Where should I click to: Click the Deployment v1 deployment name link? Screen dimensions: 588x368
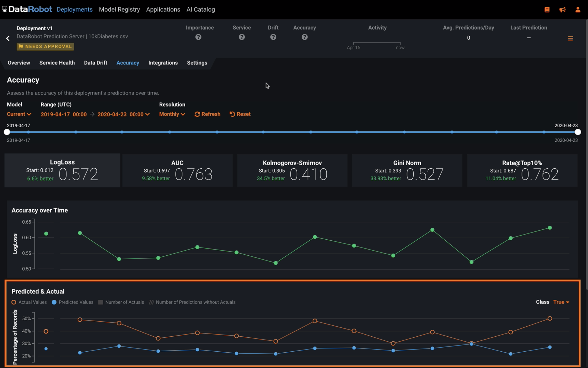pyautogui.click(x=35, y=28)
